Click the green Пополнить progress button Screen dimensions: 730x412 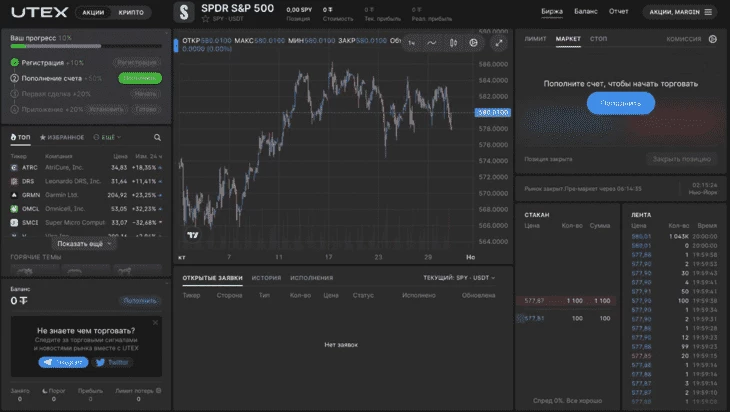(x=140, y=78)
